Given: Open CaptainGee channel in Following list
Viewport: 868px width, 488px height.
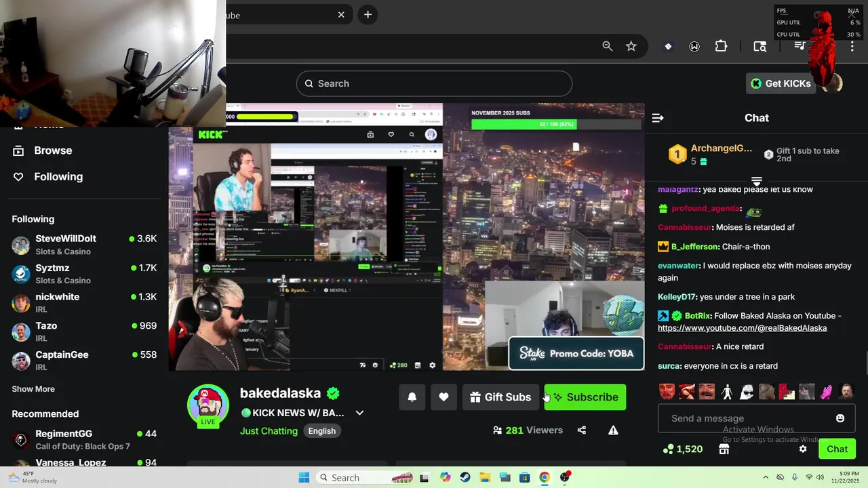Looking at the screenshot, I should [x=84, y=361].
